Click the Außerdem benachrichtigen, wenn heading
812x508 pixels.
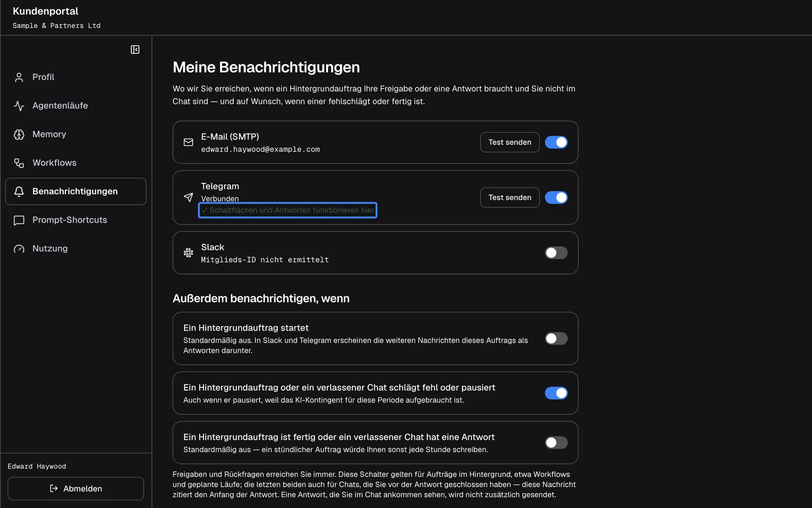click(261, 298)
